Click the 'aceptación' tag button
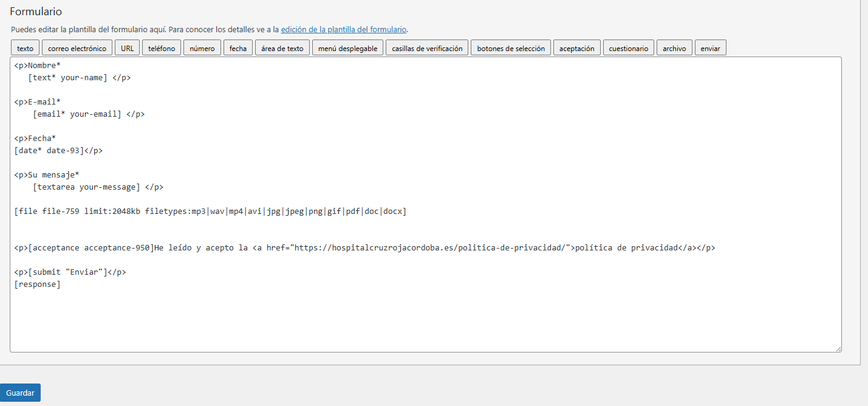868x406 pixels. pos(576,48)
